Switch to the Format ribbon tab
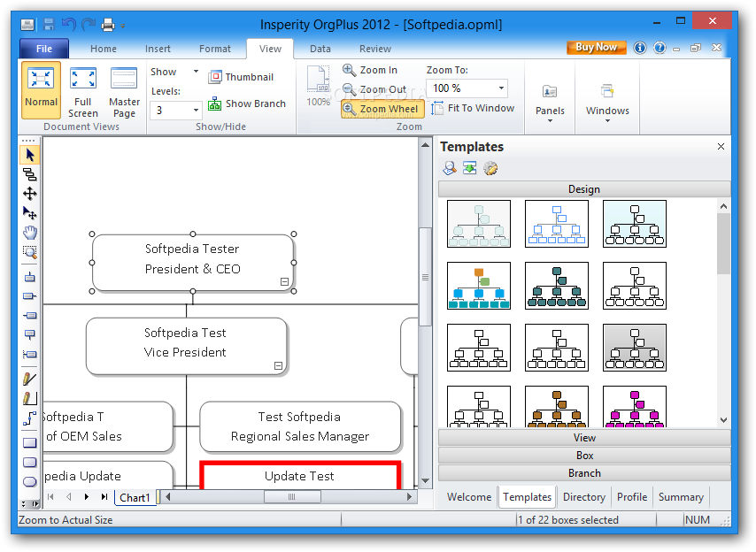The width and height of the screenshot is (756, 552). (x=215, y=49)
